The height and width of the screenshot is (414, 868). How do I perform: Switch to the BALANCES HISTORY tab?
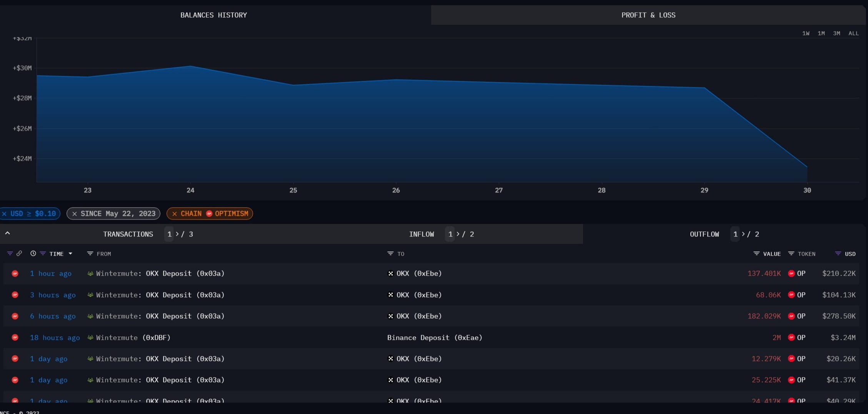(213, 15)
